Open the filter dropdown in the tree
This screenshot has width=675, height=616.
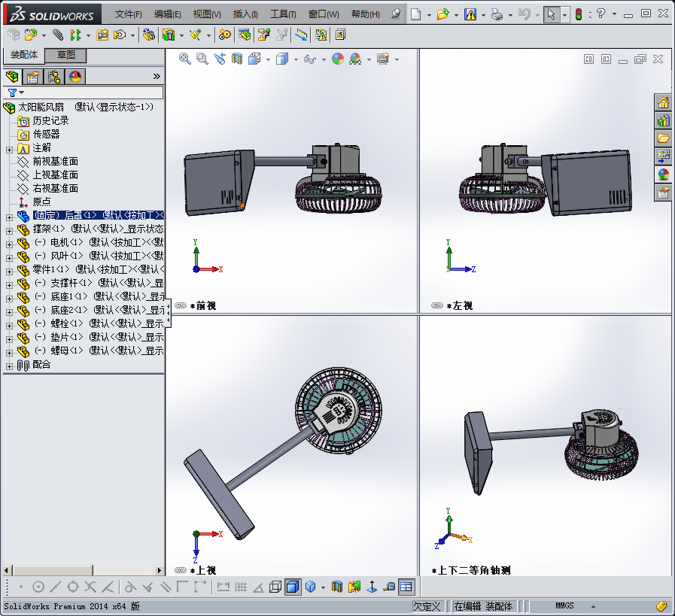[x=22, y=93]
